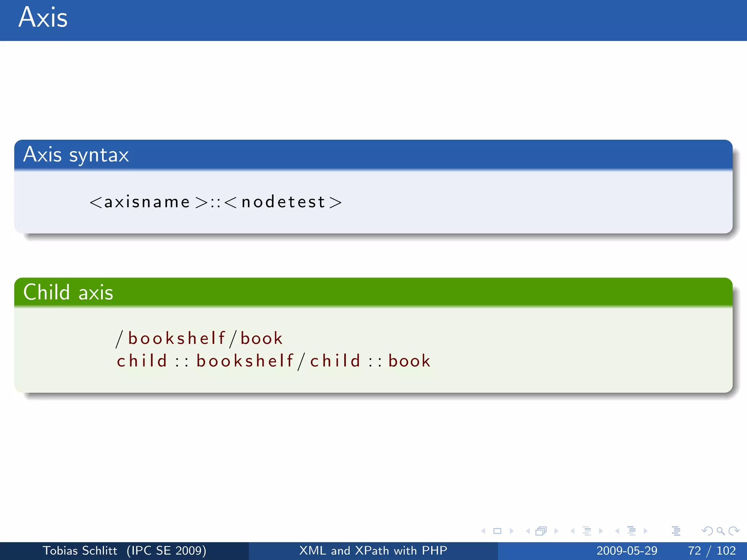Go to the next frame via the right frame arrow
The image size is (747, 560).
click(x=556, y=531)
